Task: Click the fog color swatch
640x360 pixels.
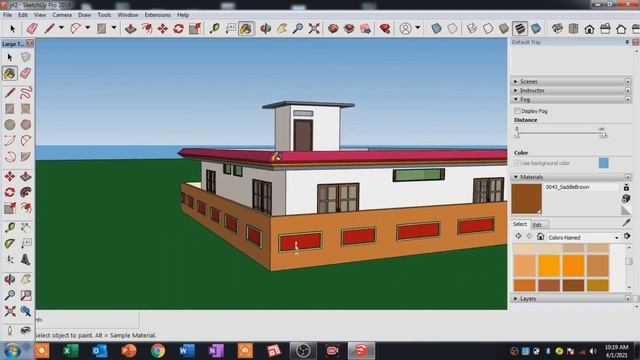Action: [604, 163]
